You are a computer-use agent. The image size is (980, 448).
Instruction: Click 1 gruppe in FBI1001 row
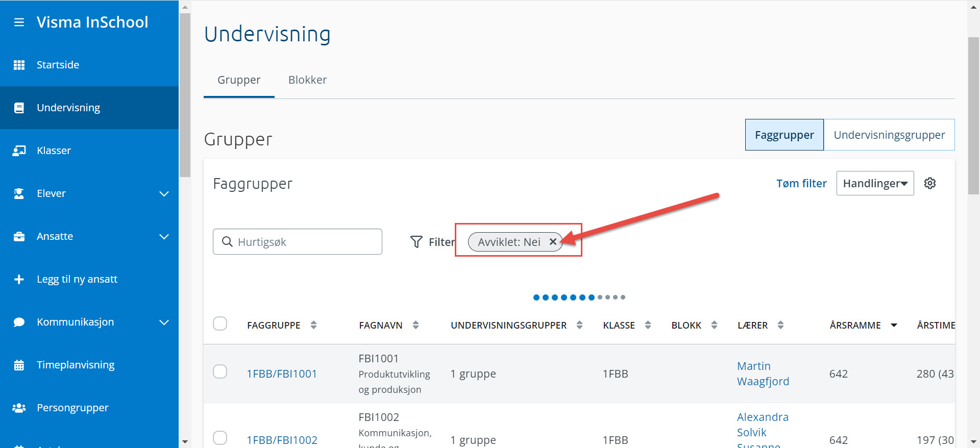[473, 374]
